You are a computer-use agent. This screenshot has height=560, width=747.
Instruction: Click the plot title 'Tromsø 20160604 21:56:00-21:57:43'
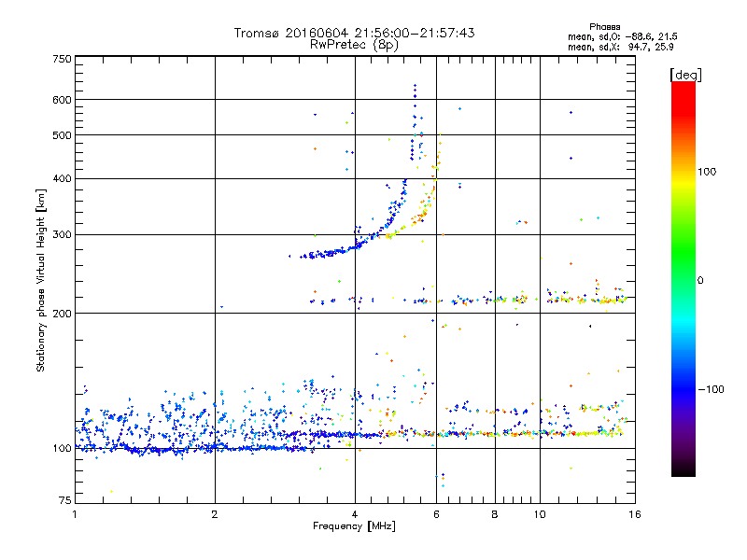354,33
